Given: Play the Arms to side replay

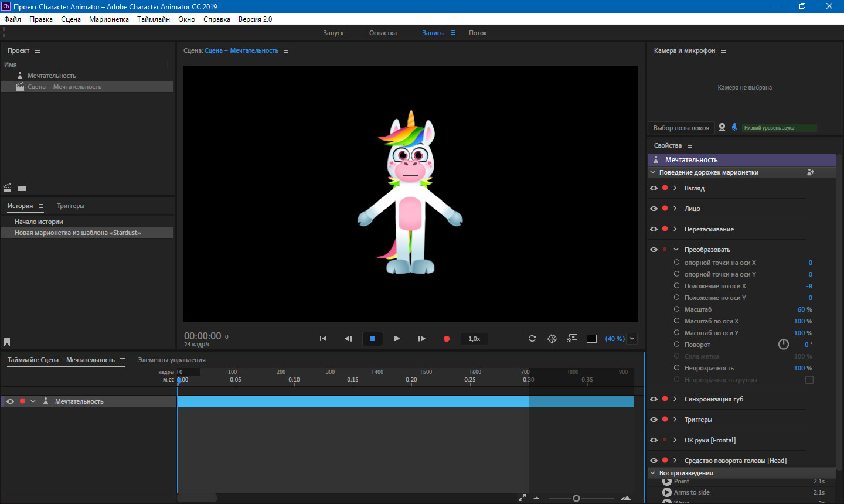Looking at the screenshot, I should click(x=667, y=492).
